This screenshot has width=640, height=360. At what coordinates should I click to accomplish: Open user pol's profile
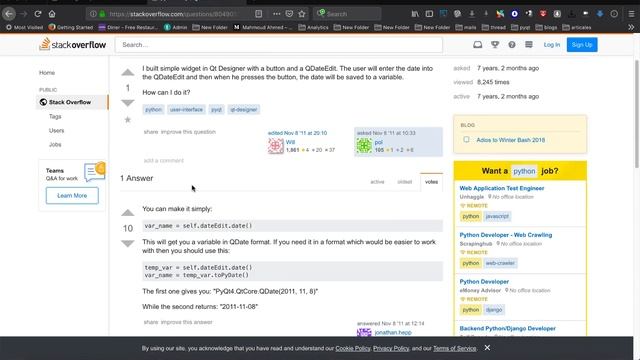tap(378, 142)
